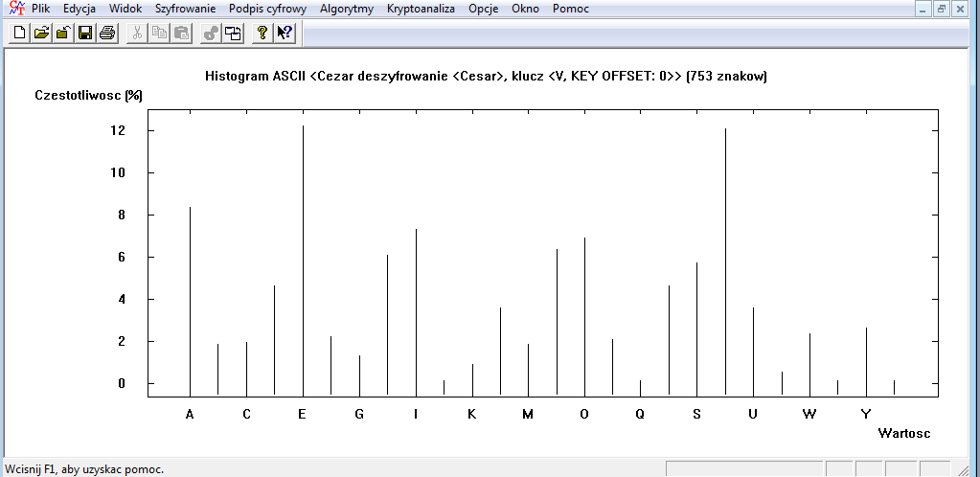Click the y-axis value 12
The image size is (980, 477).
click(x=119, y=130)
